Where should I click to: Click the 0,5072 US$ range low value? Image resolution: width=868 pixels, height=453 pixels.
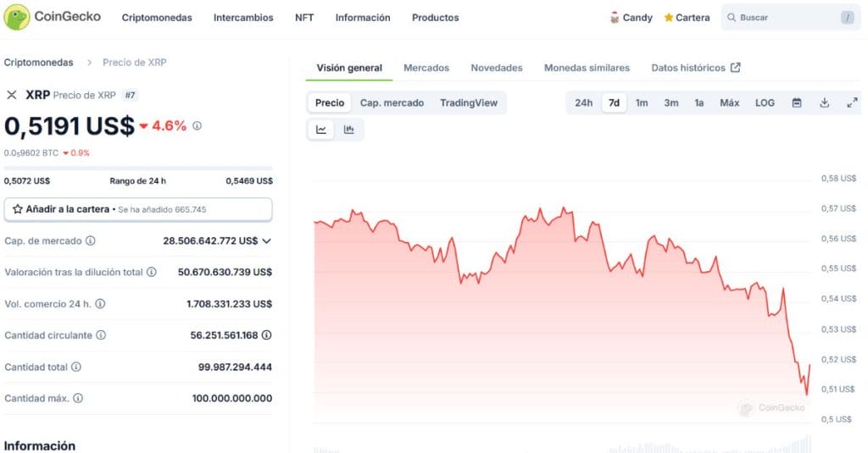27,181
